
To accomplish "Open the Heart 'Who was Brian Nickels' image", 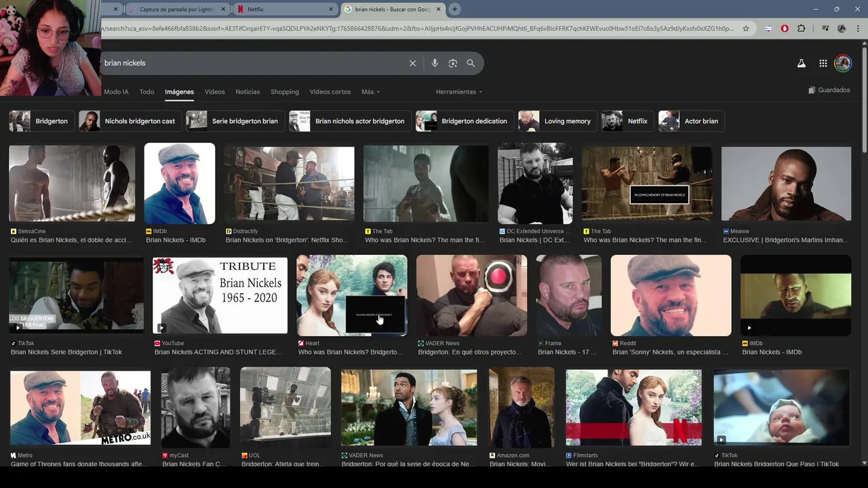I will tap(352, 296).
